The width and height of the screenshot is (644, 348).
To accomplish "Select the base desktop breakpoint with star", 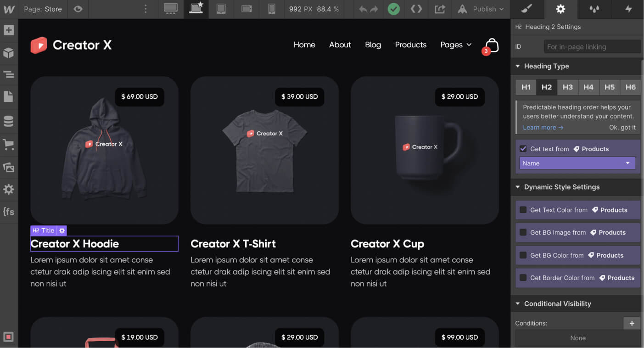I will pos(196,9).
